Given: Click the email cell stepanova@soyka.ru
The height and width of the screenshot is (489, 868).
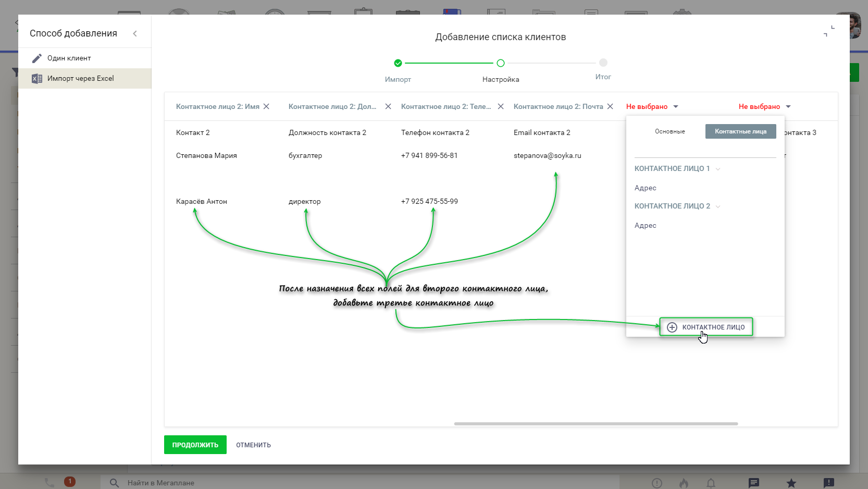Looking at the screenshot, I should [x=548, y=155].
